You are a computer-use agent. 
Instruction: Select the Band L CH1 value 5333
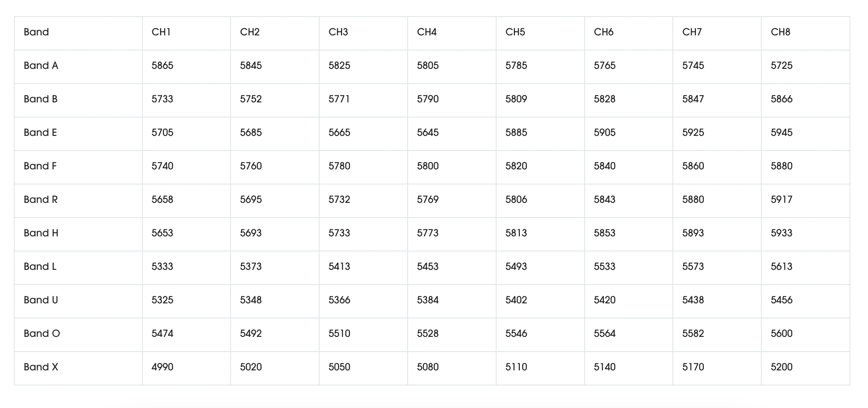[x=162, y=266]
